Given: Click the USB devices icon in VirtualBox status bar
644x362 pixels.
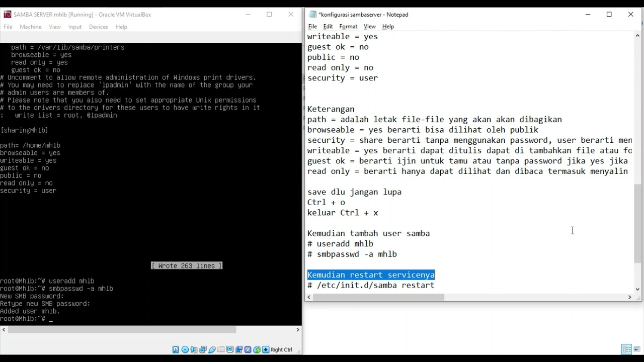Looking at the screenshot, I should [212, 349].
